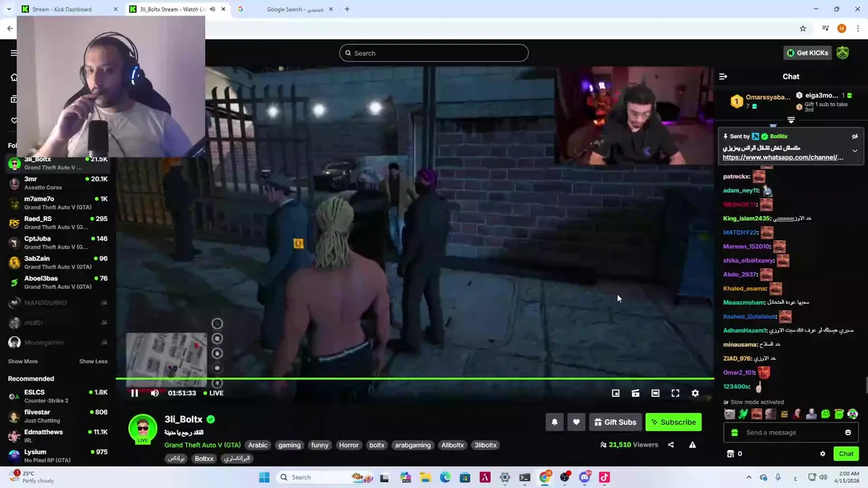Open the hamburger sidebar menu
Screen dimensions: 868x488
14,53
